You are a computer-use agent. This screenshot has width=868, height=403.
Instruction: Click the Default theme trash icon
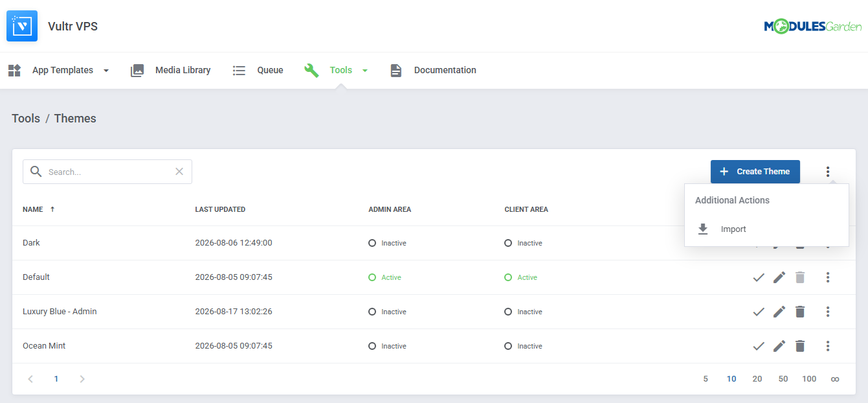point(800,277)
